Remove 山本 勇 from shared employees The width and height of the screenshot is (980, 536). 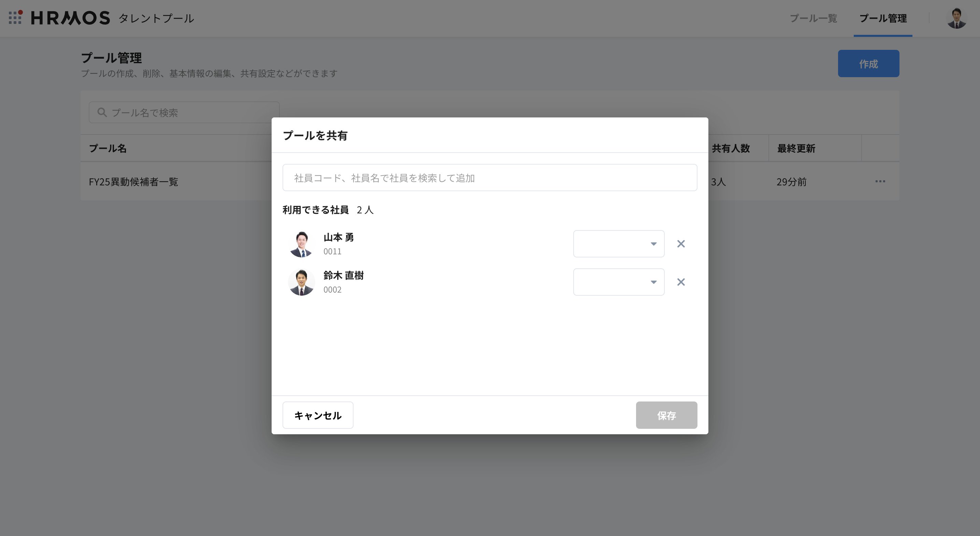681,244
